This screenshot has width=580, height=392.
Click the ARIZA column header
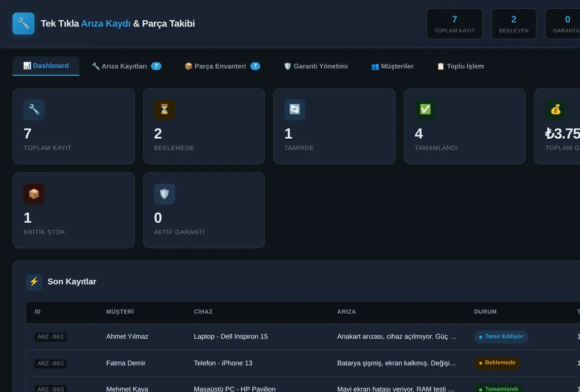tap(347, 312)
